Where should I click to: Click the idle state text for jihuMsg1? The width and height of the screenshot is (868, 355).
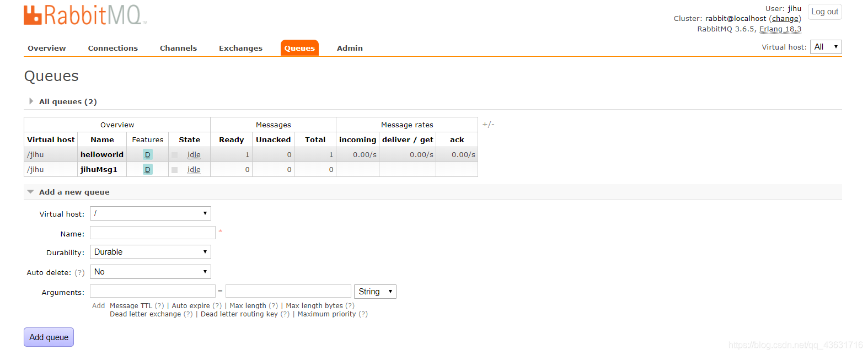coord(194,170)
